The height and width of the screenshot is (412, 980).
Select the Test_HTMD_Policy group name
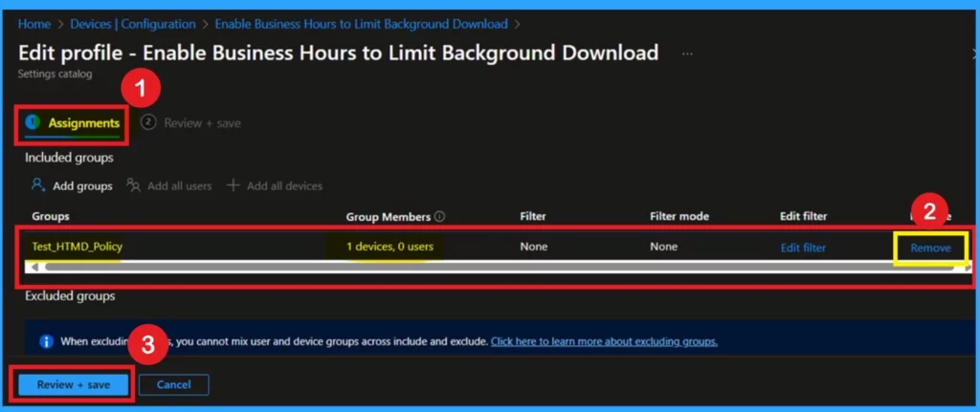(78, 247)
